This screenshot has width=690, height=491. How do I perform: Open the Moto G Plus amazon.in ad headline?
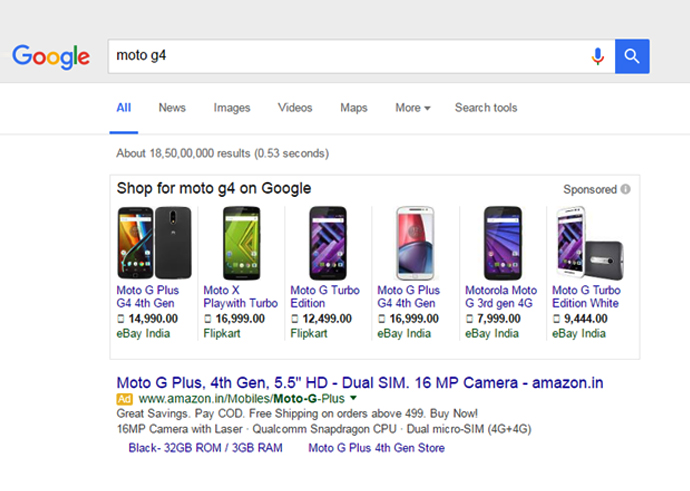(x=360, y=383)
